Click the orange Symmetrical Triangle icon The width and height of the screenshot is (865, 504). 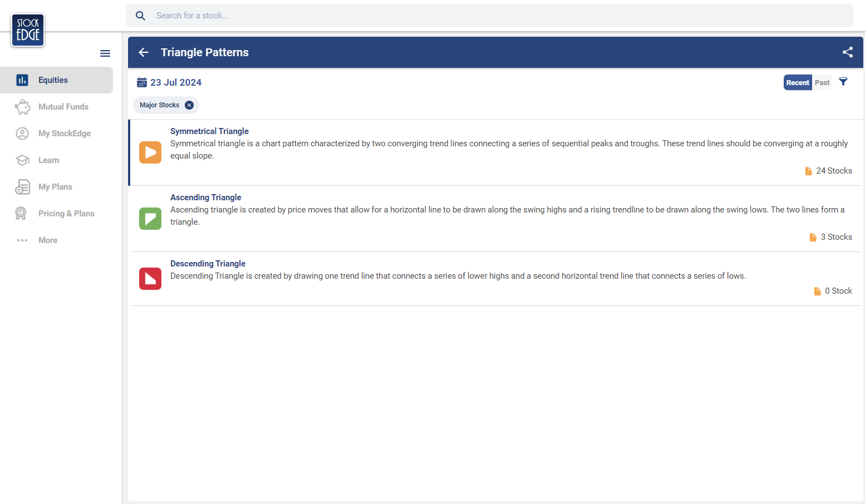(x=150, y=152)
